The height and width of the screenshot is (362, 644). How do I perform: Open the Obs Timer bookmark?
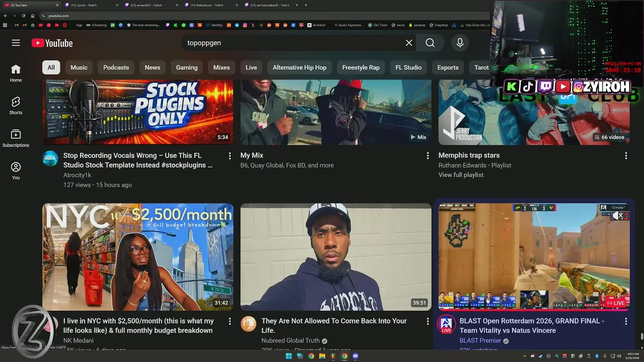(x=378, y=25)
